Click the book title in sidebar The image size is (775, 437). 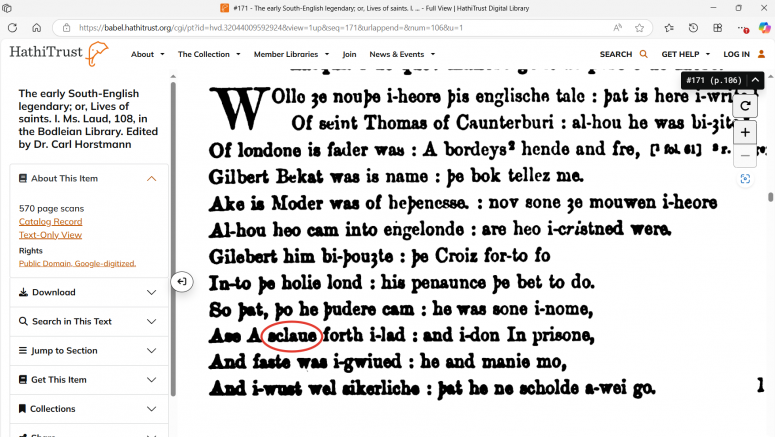(88, 119)
